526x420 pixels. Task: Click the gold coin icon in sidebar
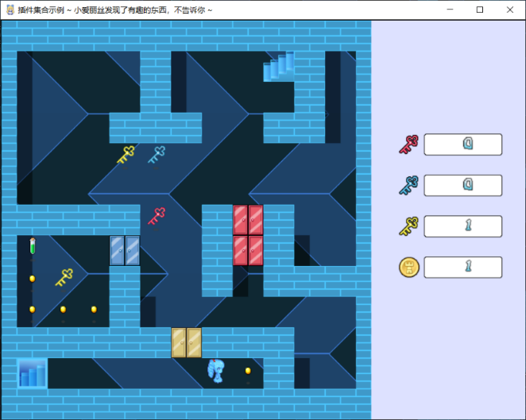click(408, 268)
